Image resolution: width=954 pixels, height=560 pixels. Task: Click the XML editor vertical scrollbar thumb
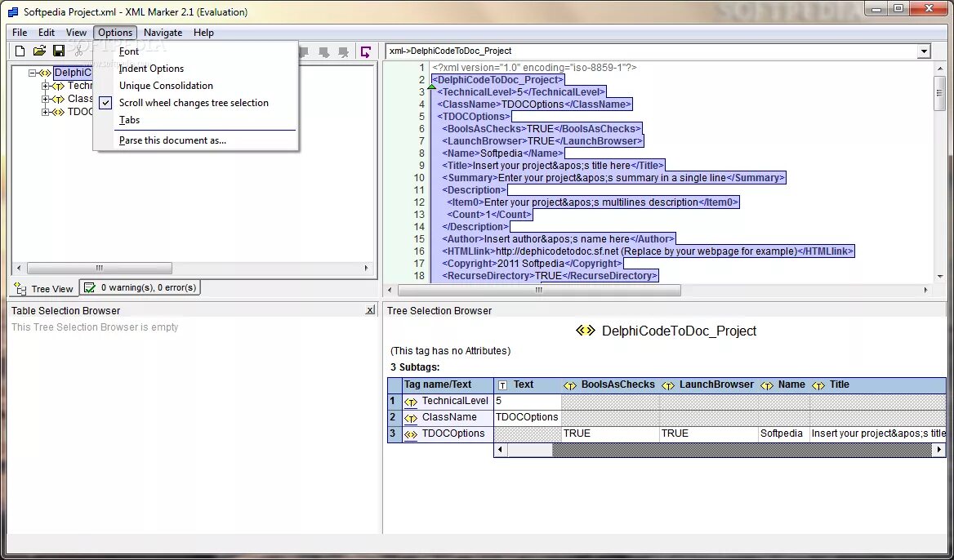coord(940,92)
